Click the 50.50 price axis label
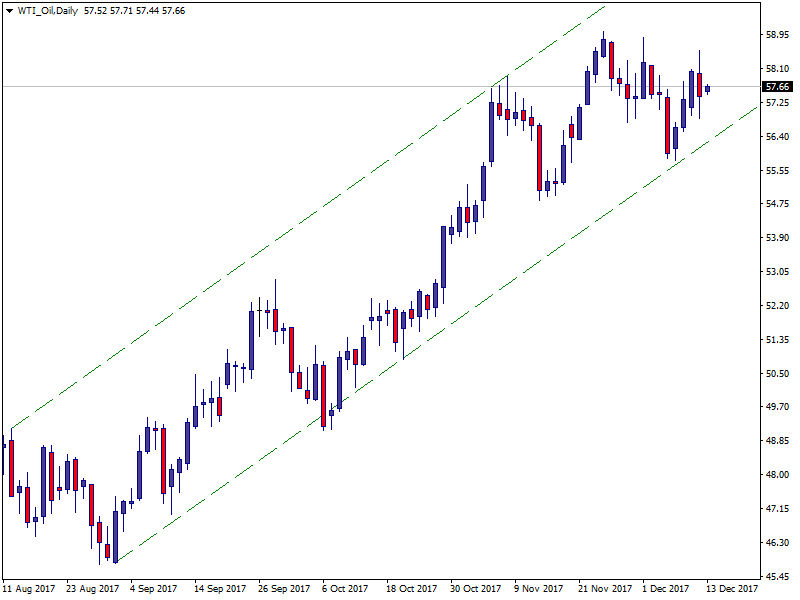Image resolution: width=800 pixels, height=600 pixels. [777, 374]
